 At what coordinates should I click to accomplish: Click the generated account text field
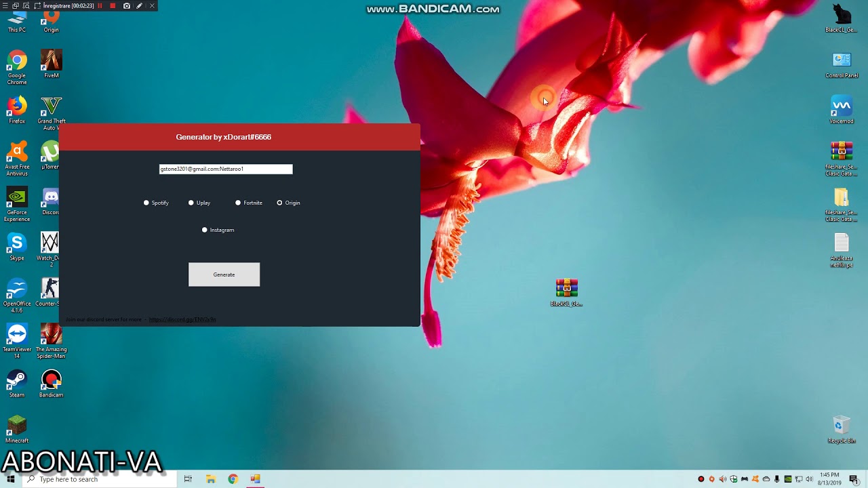tap(226, 169)
